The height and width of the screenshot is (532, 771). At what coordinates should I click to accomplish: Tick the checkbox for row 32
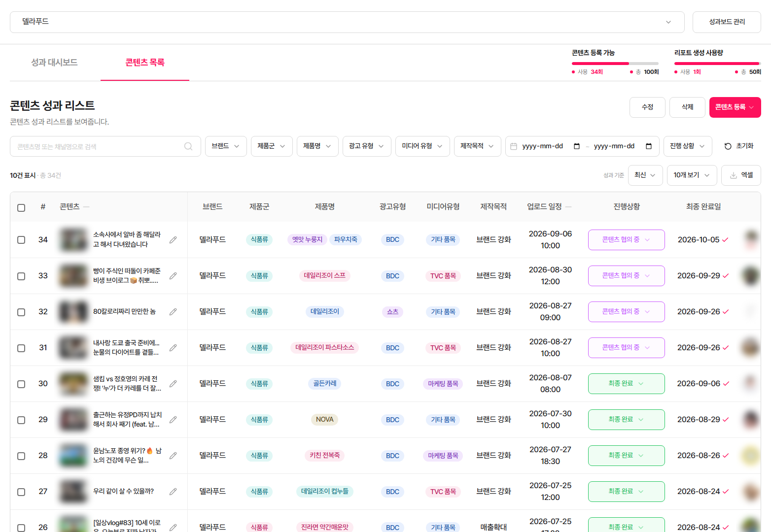click(21, 312)
